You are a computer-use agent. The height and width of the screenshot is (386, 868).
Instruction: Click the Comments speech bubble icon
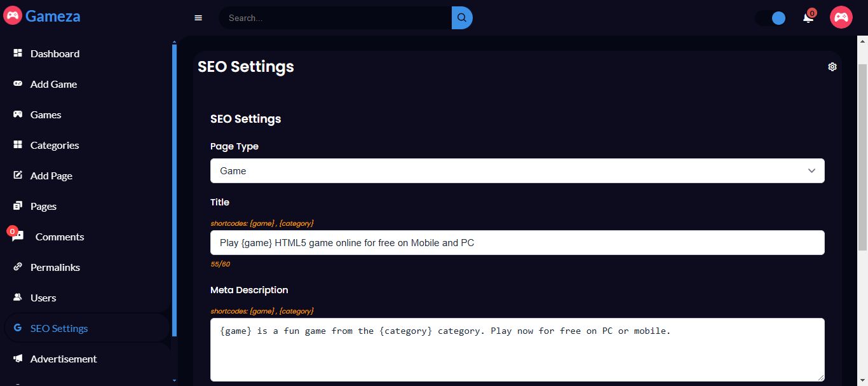point(18,237)
